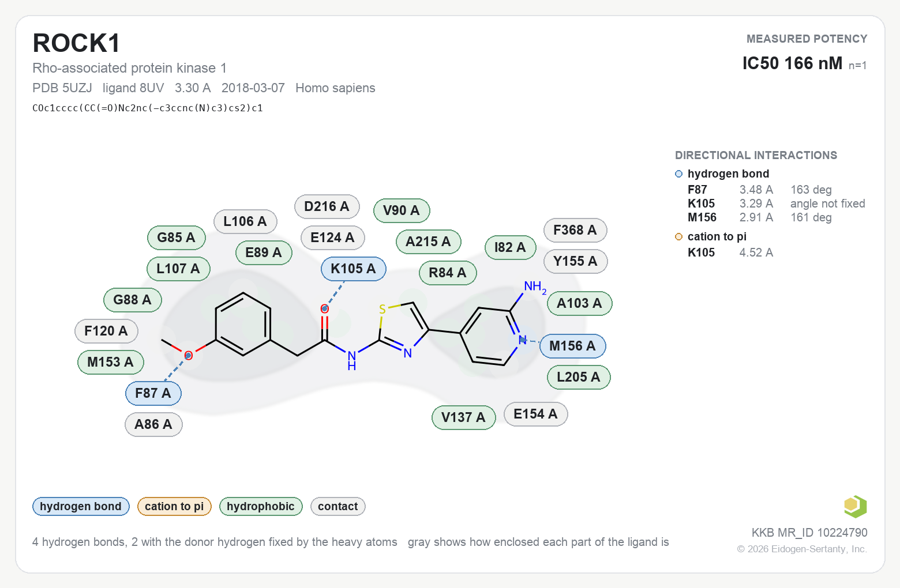Click residue label F120 A

click(x=106, y=331)
